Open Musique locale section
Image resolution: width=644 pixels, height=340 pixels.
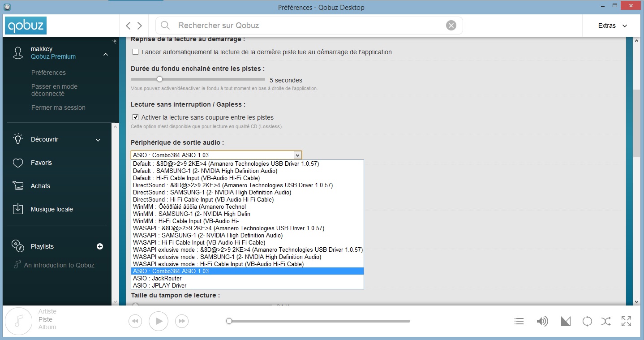[52, 209]
